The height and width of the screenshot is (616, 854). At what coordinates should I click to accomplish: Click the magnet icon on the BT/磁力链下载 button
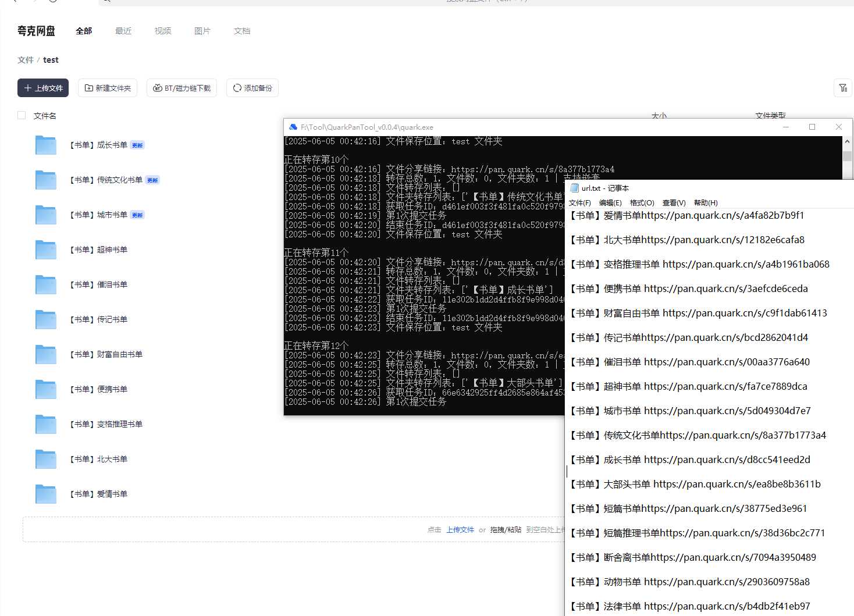158,88
